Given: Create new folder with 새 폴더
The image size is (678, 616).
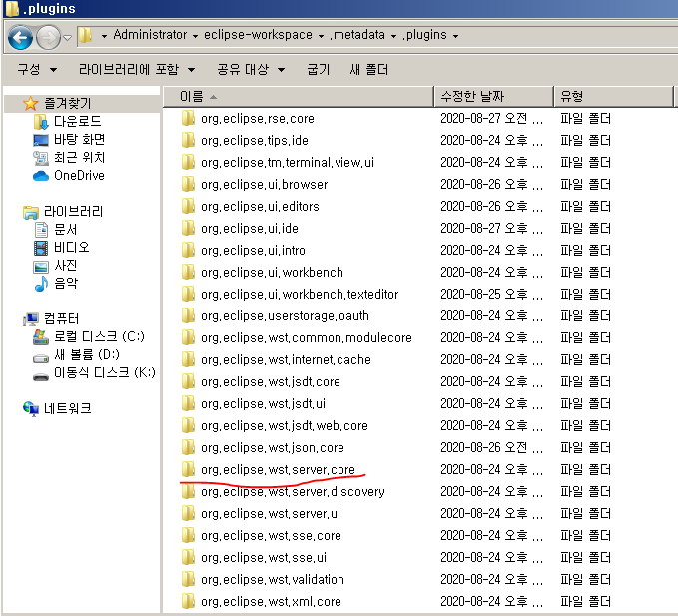Looking at the screenshot, I should click(368, 69).
